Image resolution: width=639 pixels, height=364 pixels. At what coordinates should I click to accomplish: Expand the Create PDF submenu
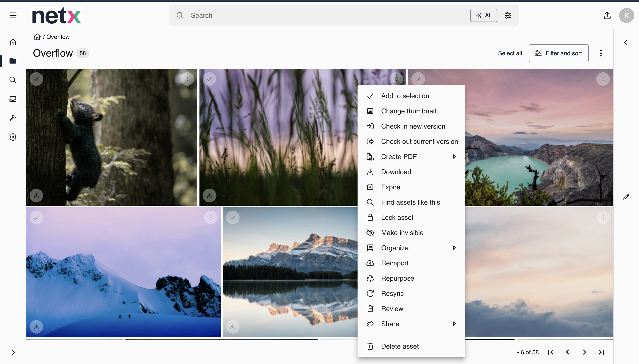411,157
